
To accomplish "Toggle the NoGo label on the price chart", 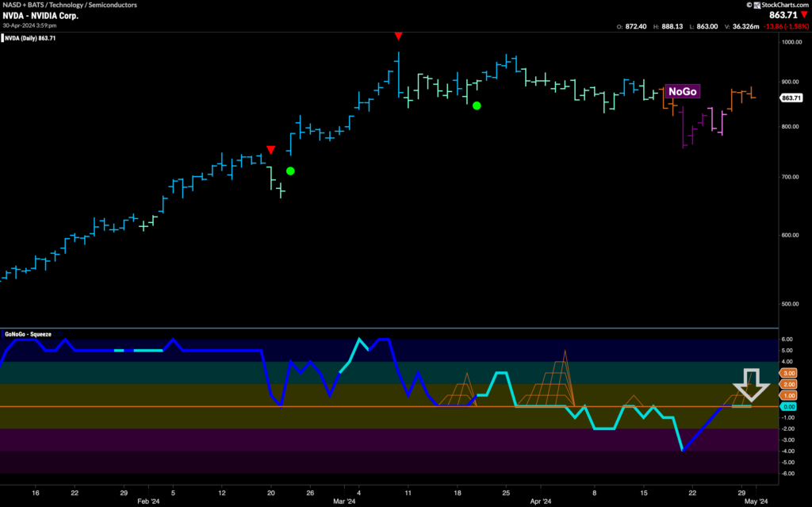I will pyautogui.click(x=684, y=91).
